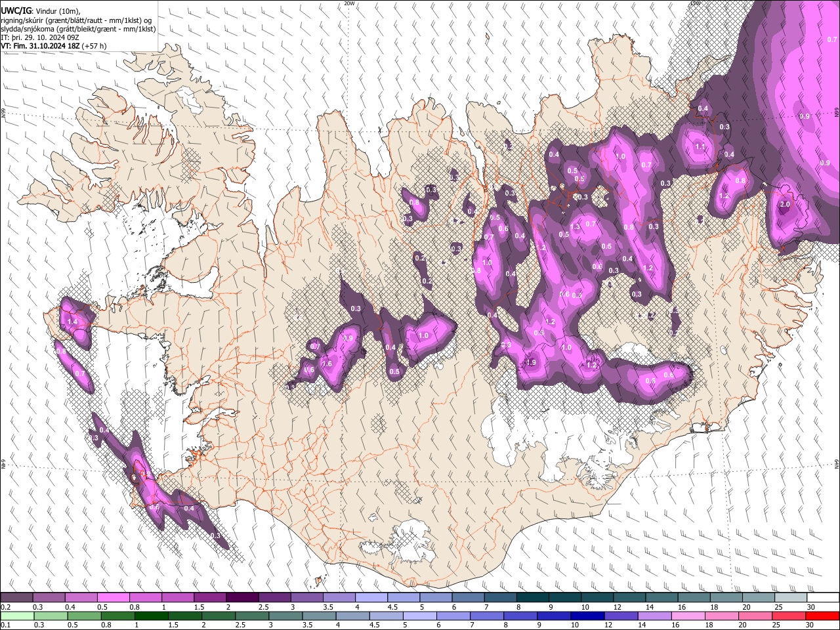Select the bright red 30 swatch in the lower legend

(822, 616)
